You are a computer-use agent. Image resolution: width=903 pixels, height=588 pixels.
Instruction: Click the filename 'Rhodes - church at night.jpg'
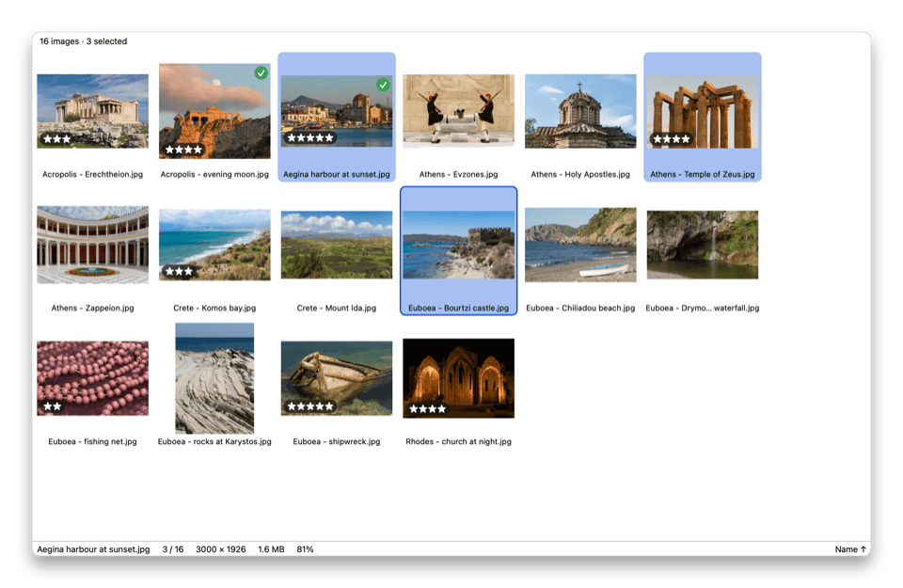458,442
